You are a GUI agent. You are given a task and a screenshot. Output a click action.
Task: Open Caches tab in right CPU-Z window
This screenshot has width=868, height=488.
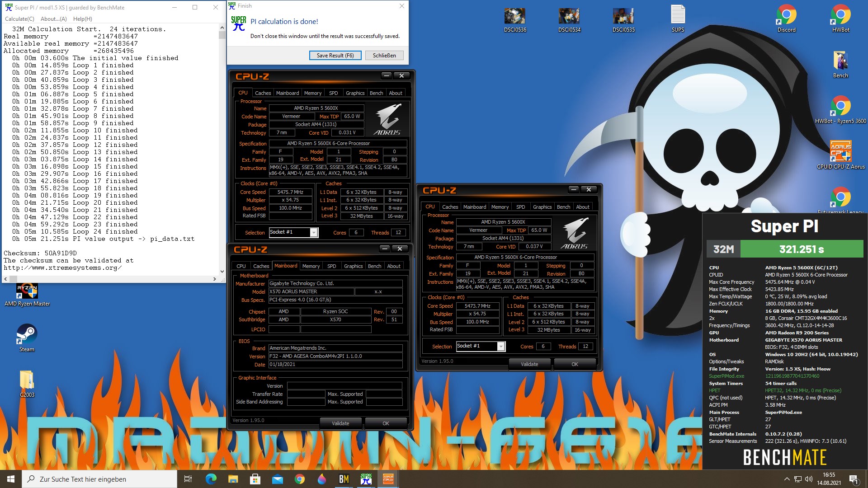[x=450, y=207]
